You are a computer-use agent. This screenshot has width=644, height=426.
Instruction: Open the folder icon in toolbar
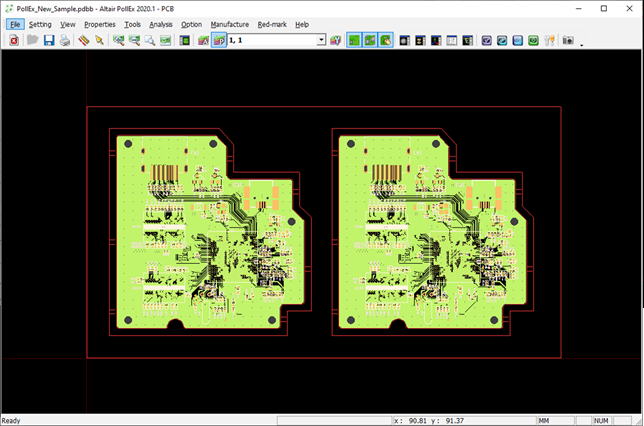[32, 40]
